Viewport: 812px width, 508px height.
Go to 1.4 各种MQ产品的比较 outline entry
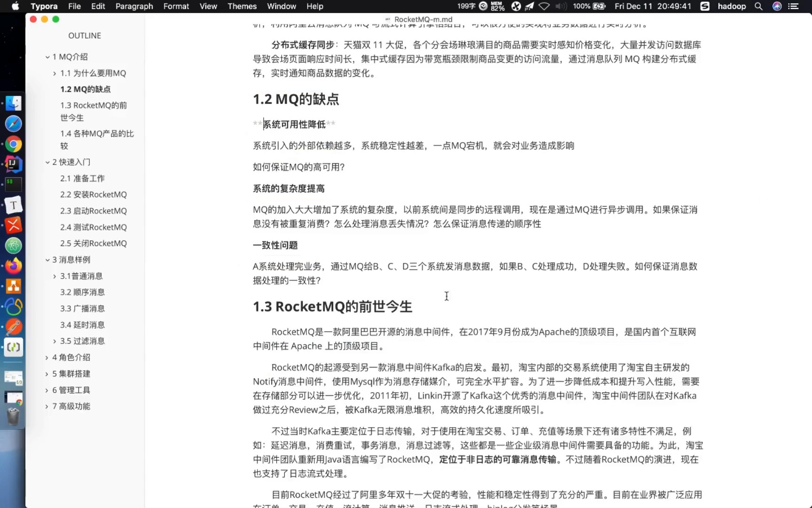tap(97, 140)
